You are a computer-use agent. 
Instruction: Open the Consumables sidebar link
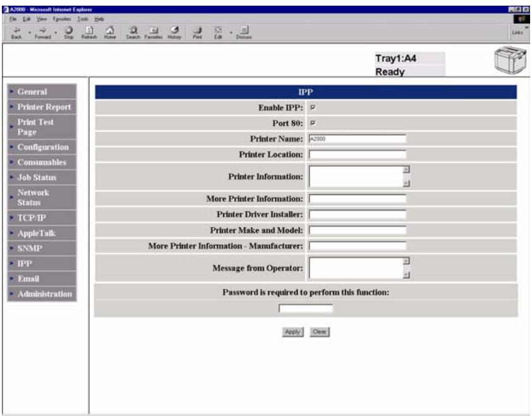coord(42,162)
